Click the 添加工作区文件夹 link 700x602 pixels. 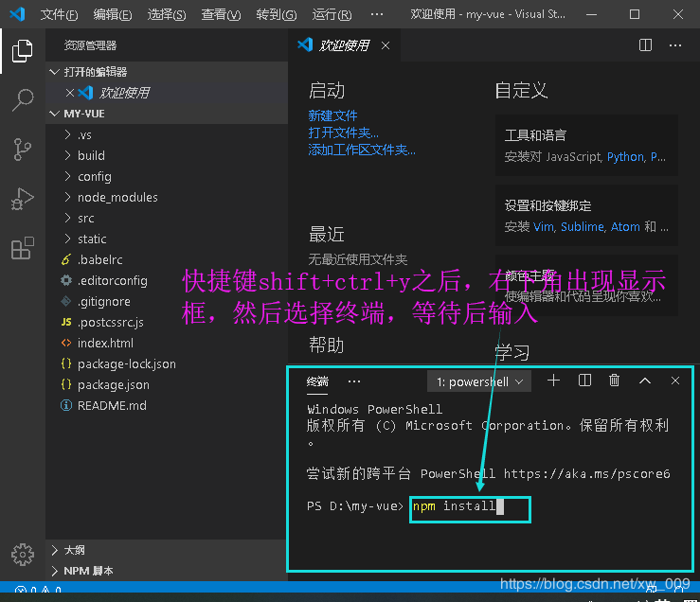pos(362,150)
